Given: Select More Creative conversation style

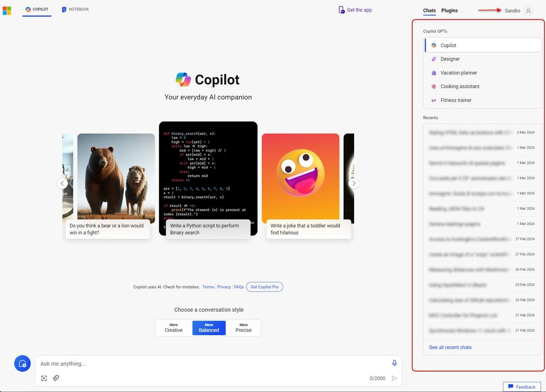Looking at the screenshot, I should point(173,328).
